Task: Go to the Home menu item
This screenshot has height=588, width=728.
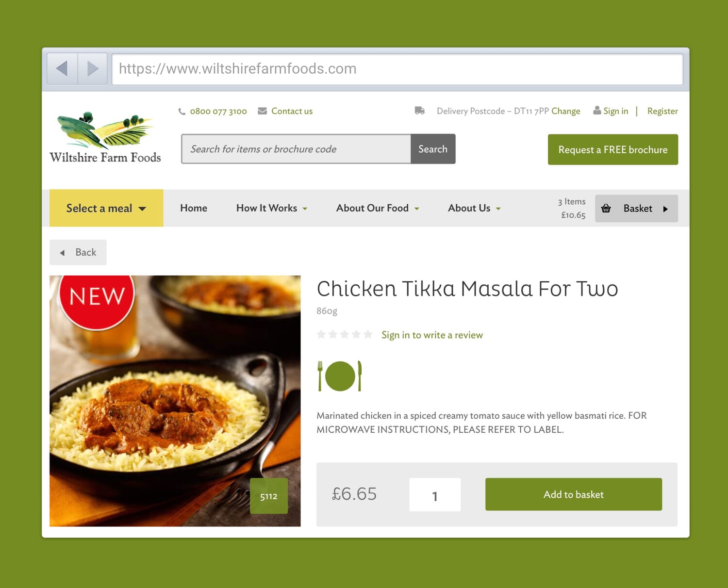Action: click(194, 208)
